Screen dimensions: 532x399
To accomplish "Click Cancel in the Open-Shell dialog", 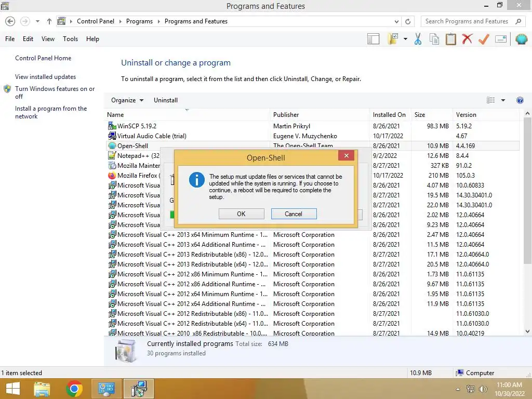I will point(294,214).
